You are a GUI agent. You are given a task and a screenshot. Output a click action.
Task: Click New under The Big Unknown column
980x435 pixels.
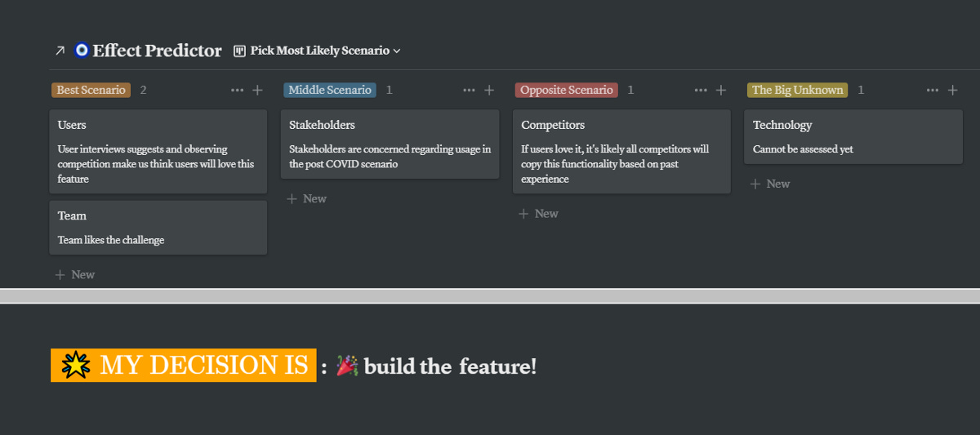click(x=770, y=184)
